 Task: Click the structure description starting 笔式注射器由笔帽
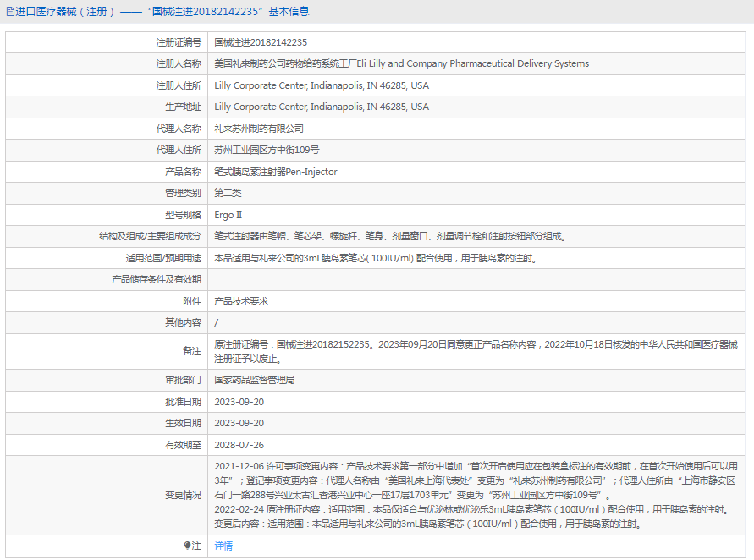(390, 236)
